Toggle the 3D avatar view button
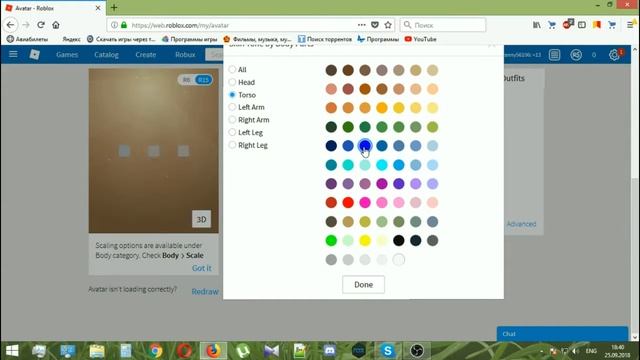The height and width of the screenshot is (360, 640). (x=202, y=219)
